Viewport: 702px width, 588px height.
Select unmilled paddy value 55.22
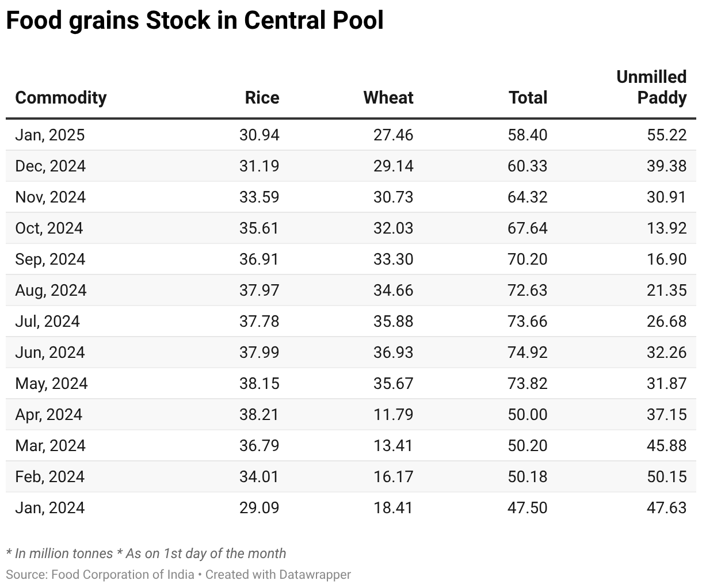(x=666, y=135)
